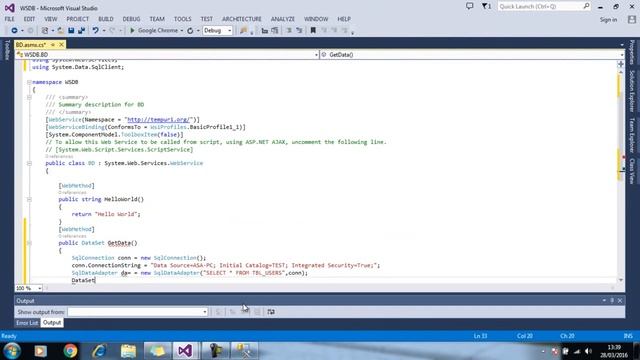Image resolution: width=640 pixels, height=360 pixels.
Task: Open the Google Chrome run target dropdown arrow
Action: [182, 31]
